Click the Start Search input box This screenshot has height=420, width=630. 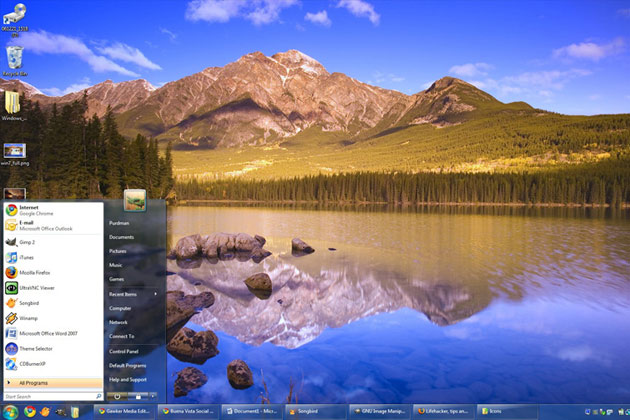coord(50,396)
